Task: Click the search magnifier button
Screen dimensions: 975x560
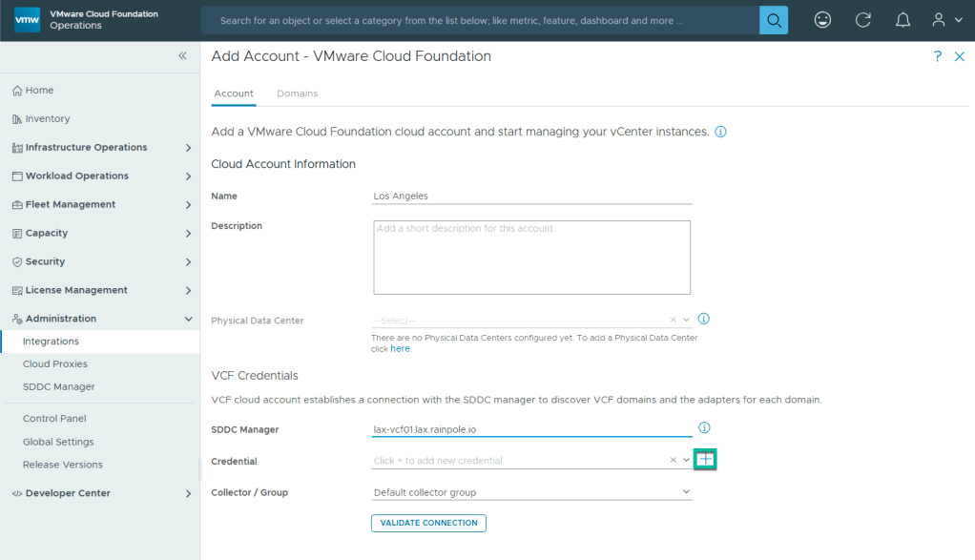Action: coord(773,20)
